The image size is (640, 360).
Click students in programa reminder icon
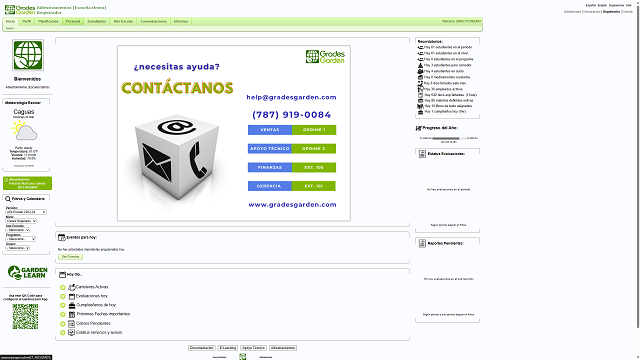click(420, 59)
